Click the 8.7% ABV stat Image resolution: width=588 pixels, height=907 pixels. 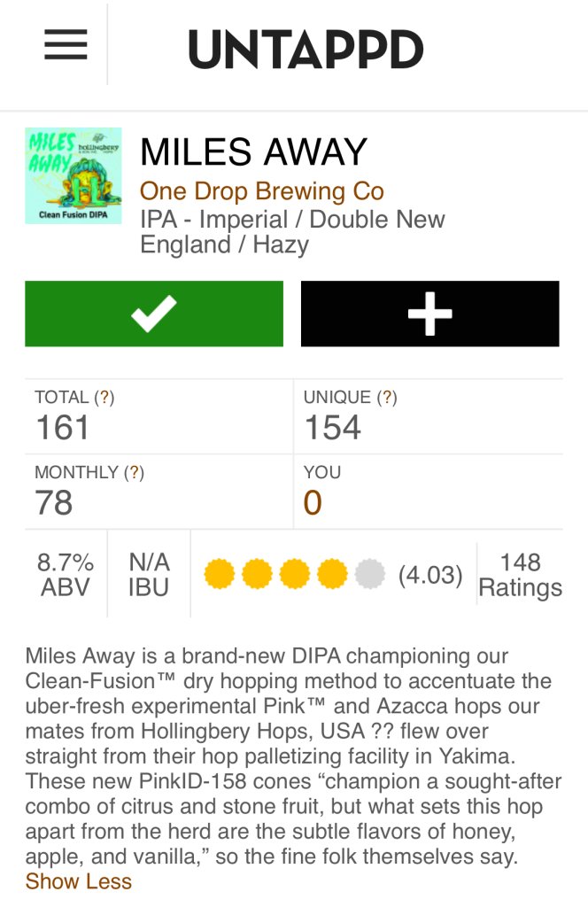(x=66, y=575)
